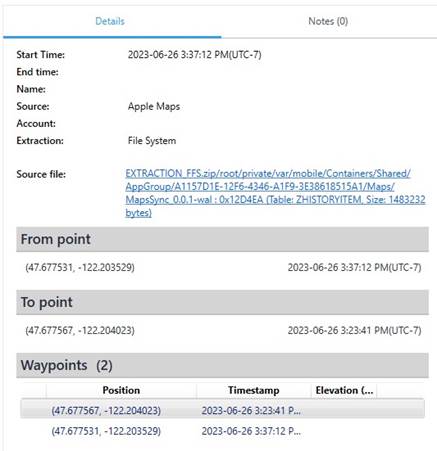This screenshot has height=451, width=437.
Task: Collapse the Waypoints (2) section header
Action: [222, 365]
